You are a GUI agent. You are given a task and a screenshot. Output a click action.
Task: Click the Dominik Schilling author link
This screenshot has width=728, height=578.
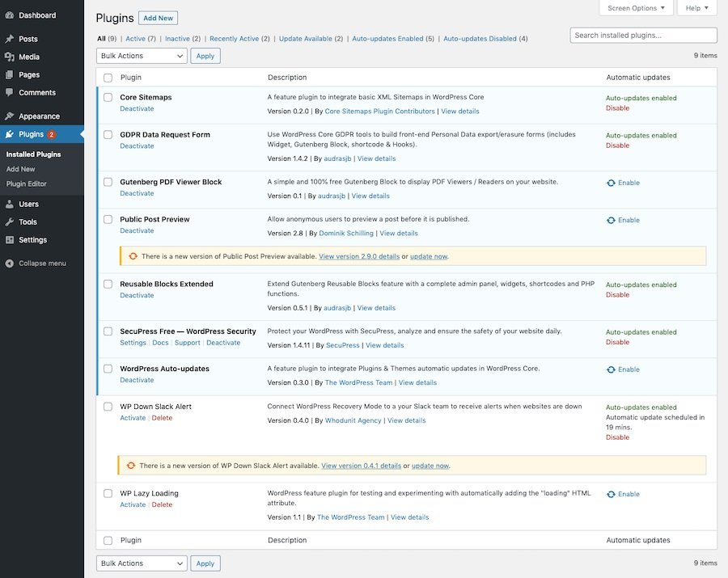(346, 233)
